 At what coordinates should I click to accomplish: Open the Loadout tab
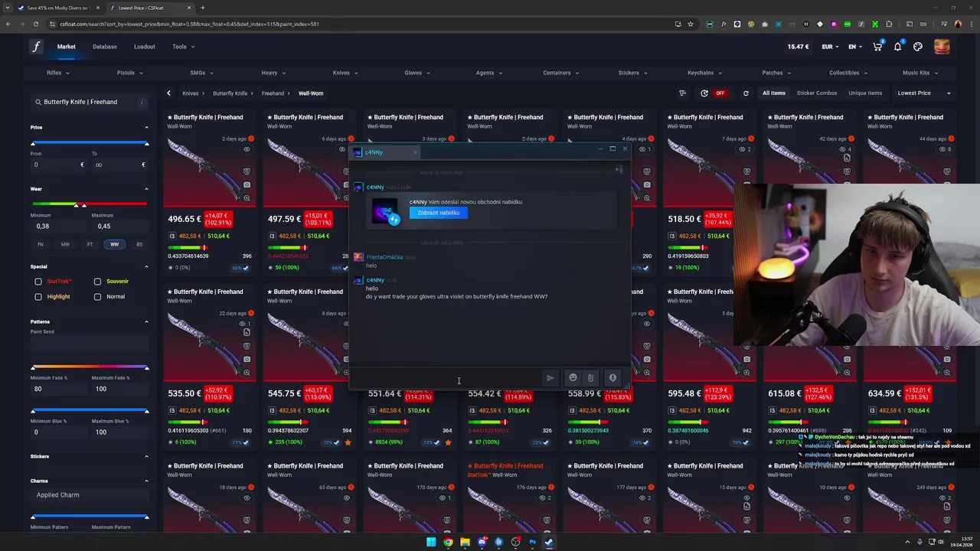coord(145,47)
